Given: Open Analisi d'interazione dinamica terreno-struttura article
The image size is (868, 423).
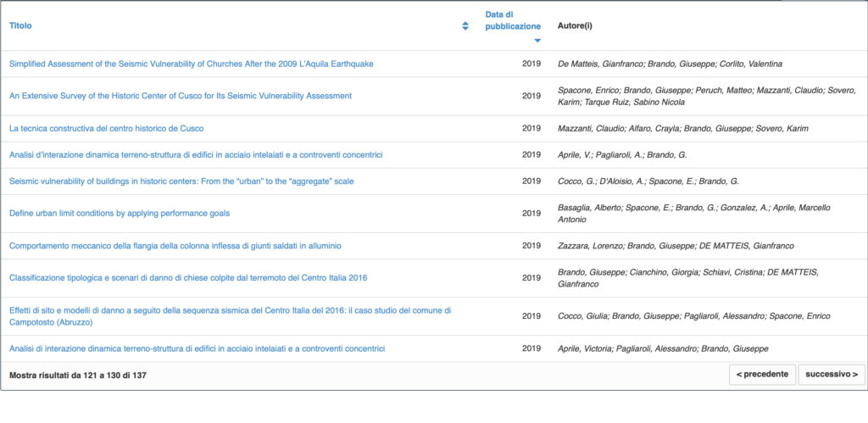Looking at the screenshot, I should pos(196,155).
